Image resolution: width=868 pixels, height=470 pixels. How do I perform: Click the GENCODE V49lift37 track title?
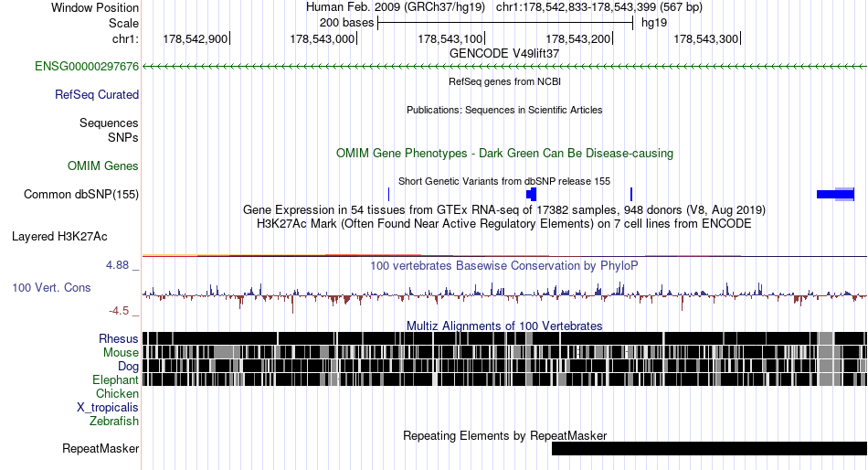(x=504, y=54)
